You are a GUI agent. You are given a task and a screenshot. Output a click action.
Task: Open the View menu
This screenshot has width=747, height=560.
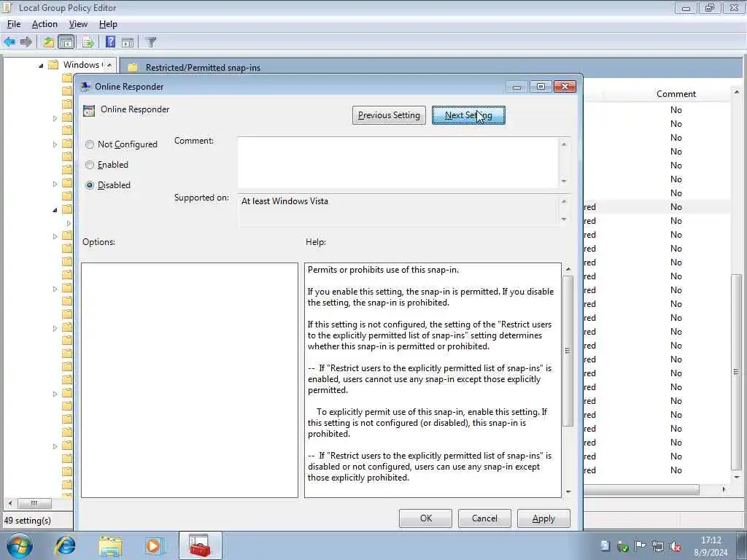tap(78, 24)
